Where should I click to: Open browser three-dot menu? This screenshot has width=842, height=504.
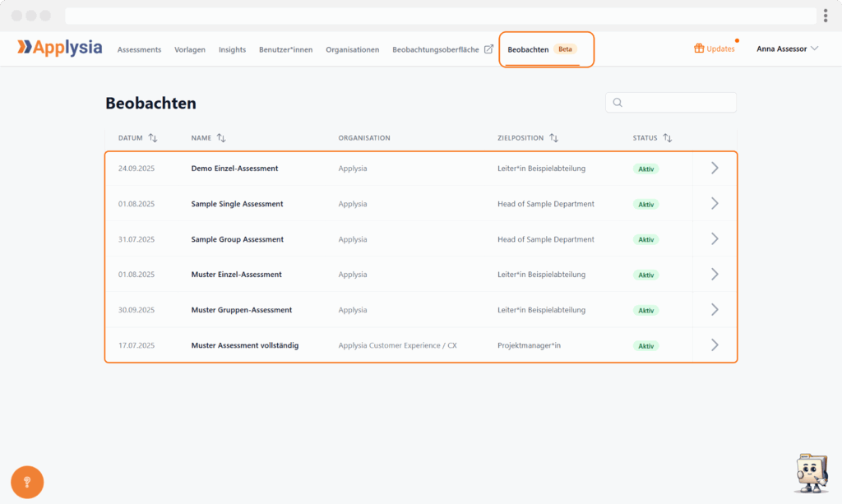pyautogui.click(x=825, y=16)
